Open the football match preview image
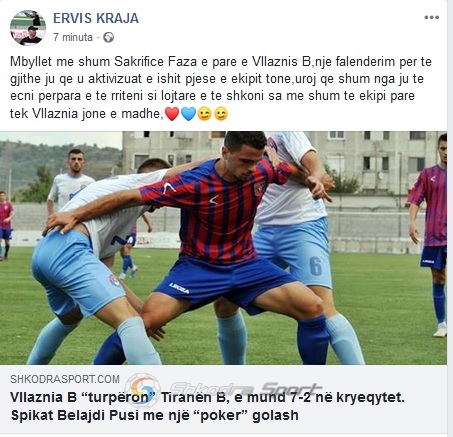 click(223, 248)
